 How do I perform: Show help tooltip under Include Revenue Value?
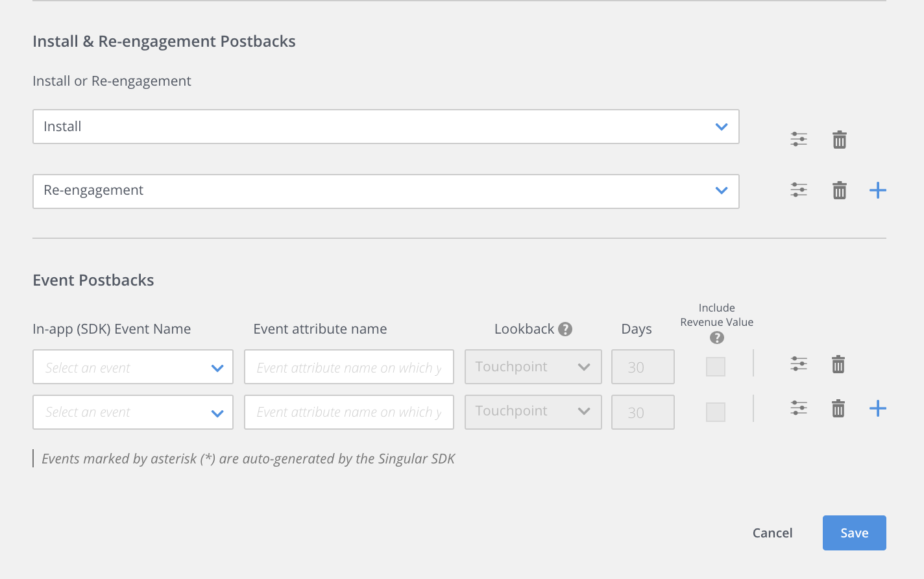click(x=717, y=338)
